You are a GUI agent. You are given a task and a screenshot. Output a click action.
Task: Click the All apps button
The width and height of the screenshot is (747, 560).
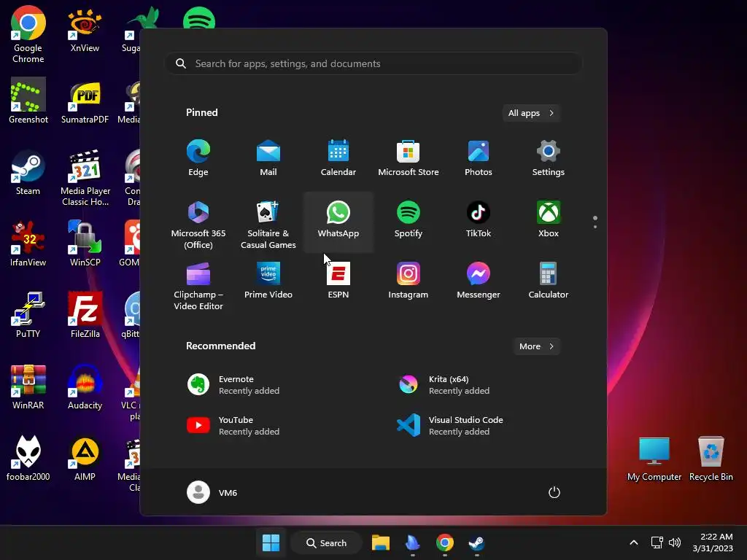coord(531,113)
